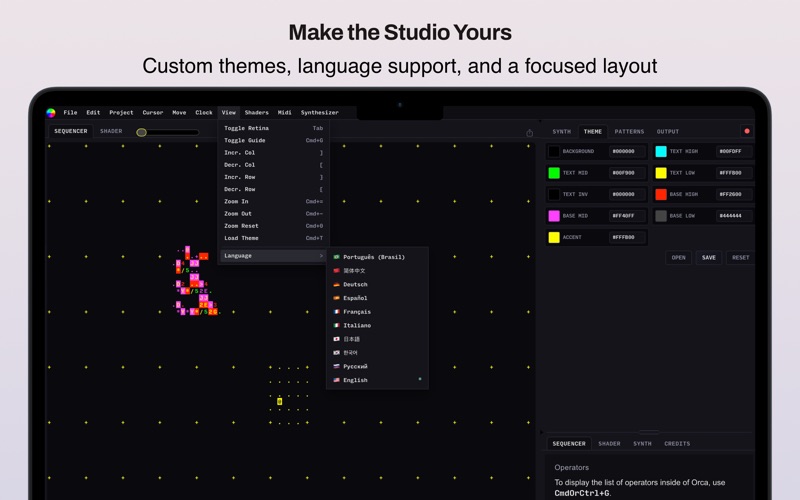The image size is (800, 500).
Task: Expand the Language submenu
Action: point(273,256)
